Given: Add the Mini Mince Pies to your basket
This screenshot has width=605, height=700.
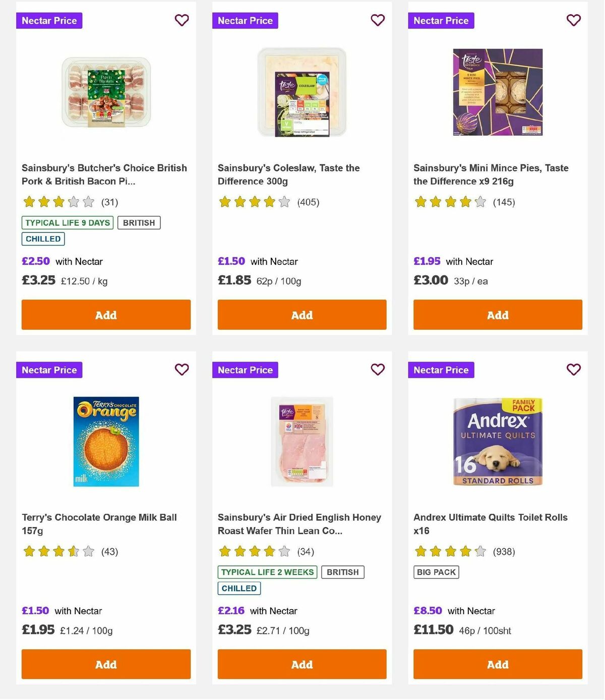Looking at the screenshot, I should click(497, 315).
